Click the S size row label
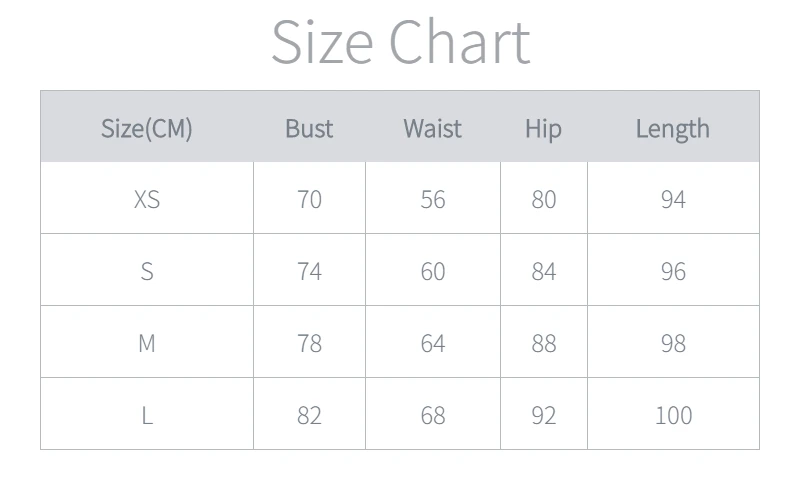The width and height of the screenshot is (800, 500). tap(147, 271)
